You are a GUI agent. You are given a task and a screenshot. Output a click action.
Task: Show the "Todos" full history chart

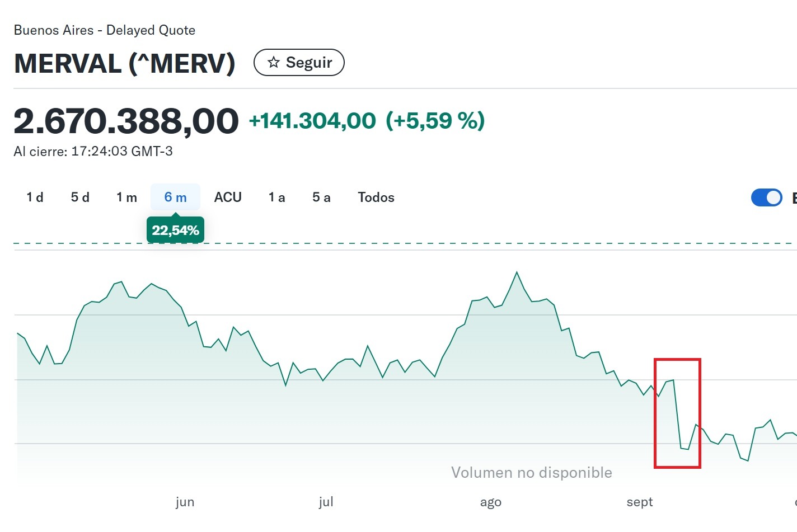(x=376, y=197)
